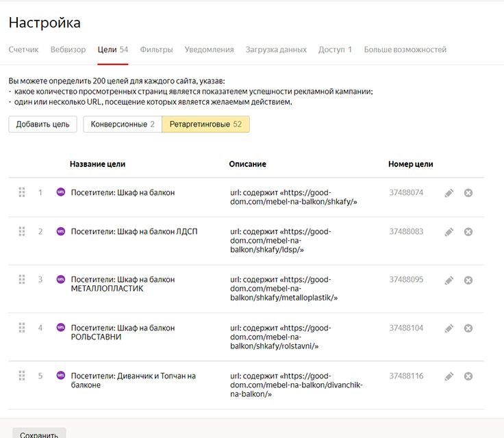Image resolution: width=504 pixels, height=438 pixels.
Task: Click the drag handle of row 1
Action: point(22,193)
